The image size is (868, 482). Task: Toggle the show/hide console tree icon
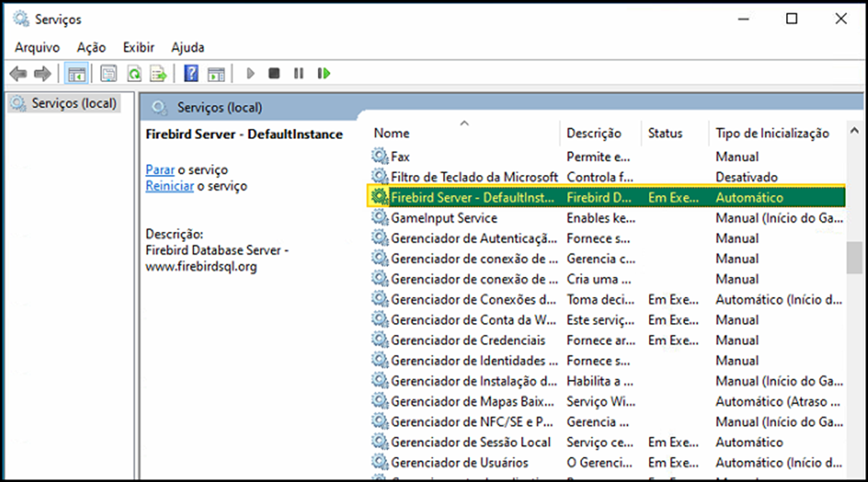pyautogui.click(x=76, y=73)
